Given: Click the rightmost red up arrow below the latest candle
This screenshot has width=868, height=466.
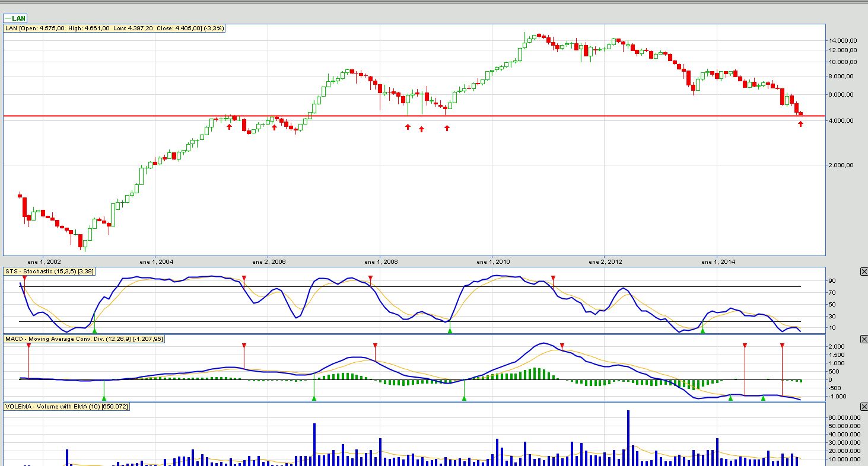Looking at the screenshot, I should (x=800, y=124).
